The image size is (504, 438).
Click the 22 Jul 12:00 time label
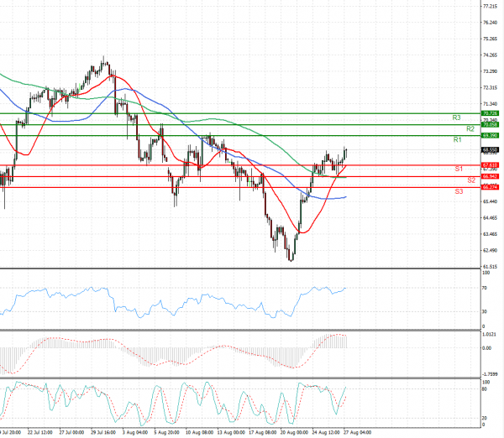[x=39, y=433]
